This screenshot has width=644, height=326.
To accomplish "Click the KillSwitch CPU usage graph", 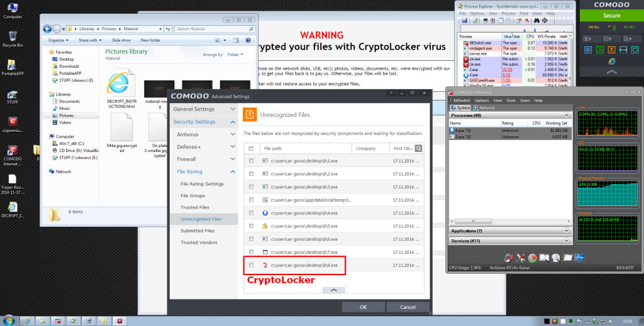I will coord(607,122).
